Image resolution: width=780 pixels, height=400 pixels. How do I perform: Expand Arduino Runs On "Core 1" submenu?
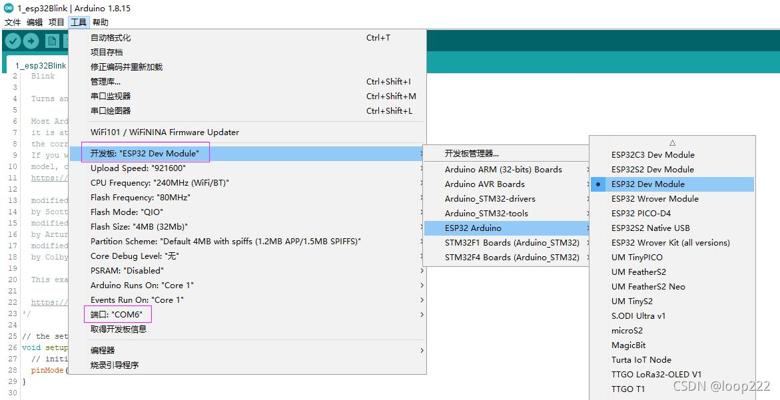click(x=247, y=286)
